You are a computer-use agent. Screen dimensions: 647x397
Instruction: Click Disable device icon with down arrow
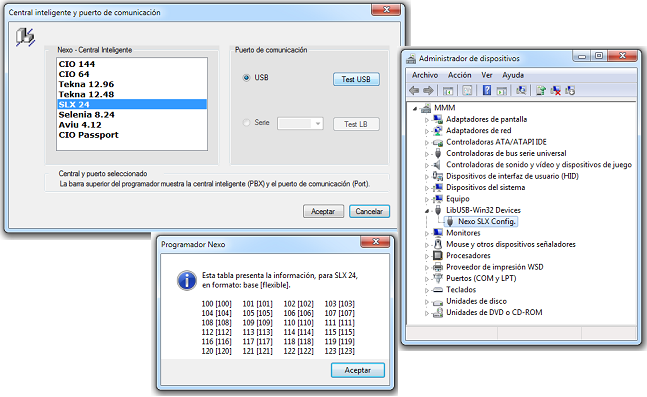point(570,90)
